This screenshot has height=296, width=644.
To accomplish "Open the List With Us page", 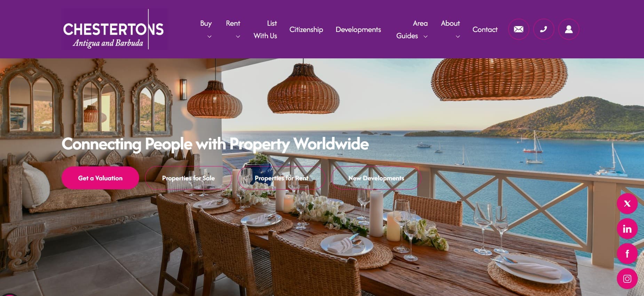I will coord(265,30).
